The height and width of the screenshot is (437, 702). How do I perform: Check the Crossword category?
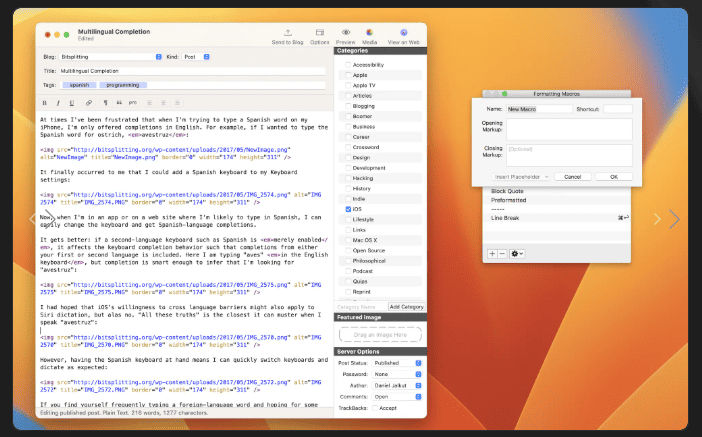(x=348, y=147)
